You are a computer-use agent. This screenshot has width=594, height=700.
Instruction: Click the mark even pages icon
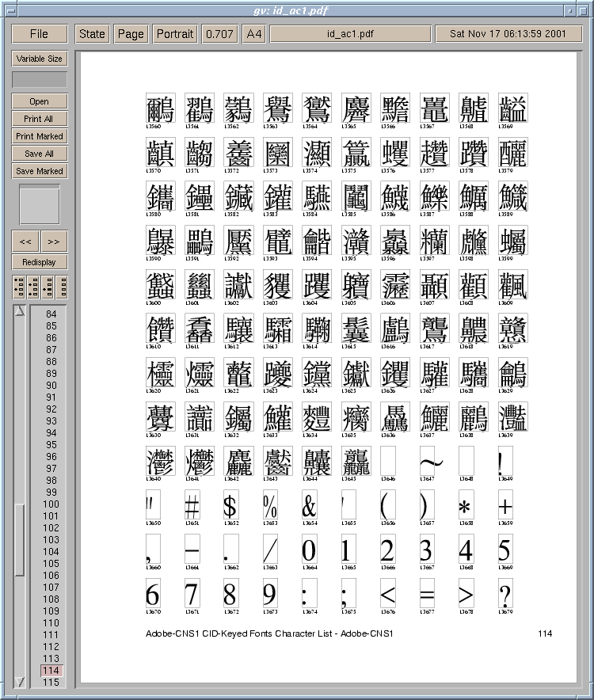click(33, 287)
